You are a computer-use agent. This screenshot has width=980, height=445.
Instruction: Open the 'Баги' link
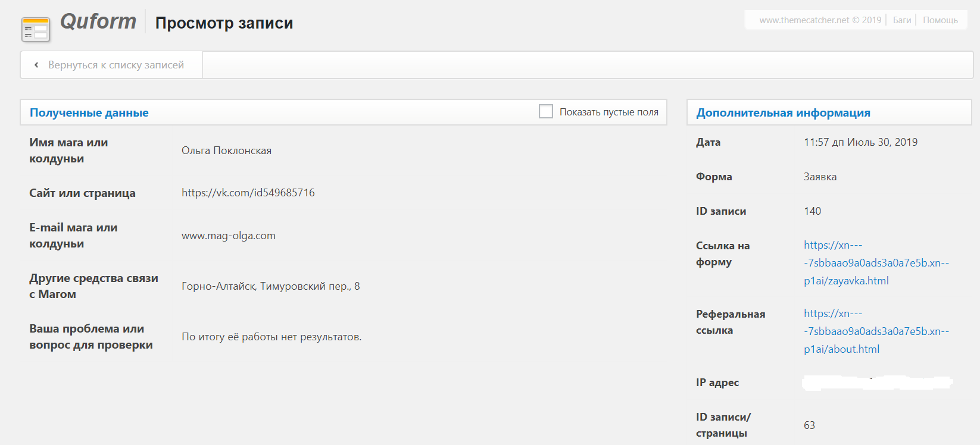[902, 20]
